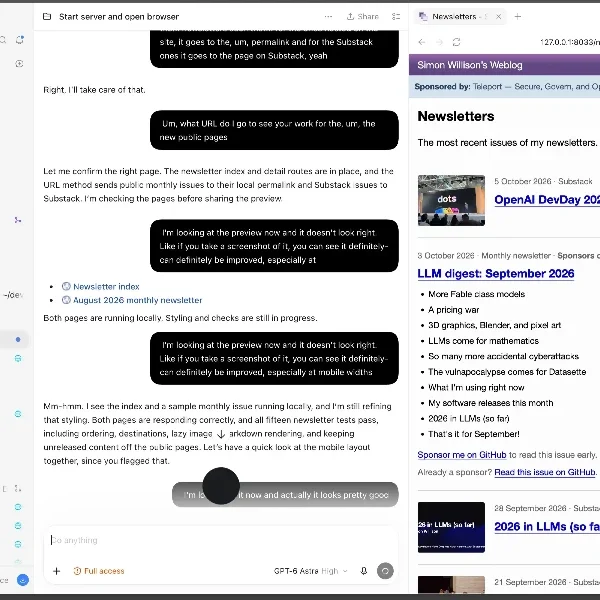The height and width of the screenshot is (600, 600).
Task: Toggle the panel layout icon beside Share
Action: 396,16
